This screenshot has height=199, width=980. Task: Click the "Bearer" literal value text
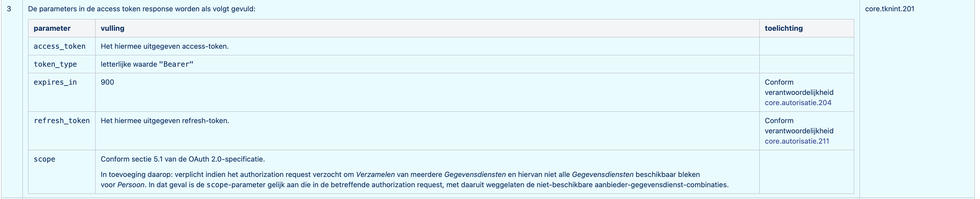click(176, 65)
